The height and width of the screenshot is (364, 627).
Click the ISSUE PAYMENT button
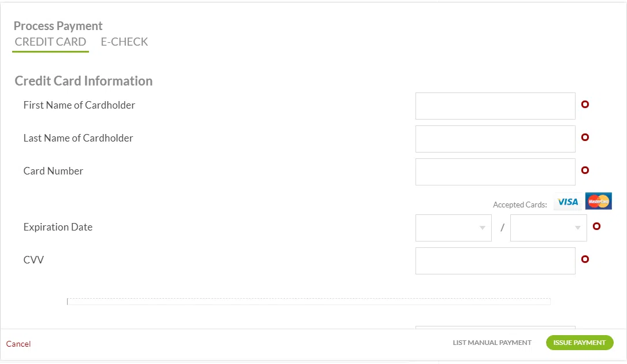click(x=580, y=342)
